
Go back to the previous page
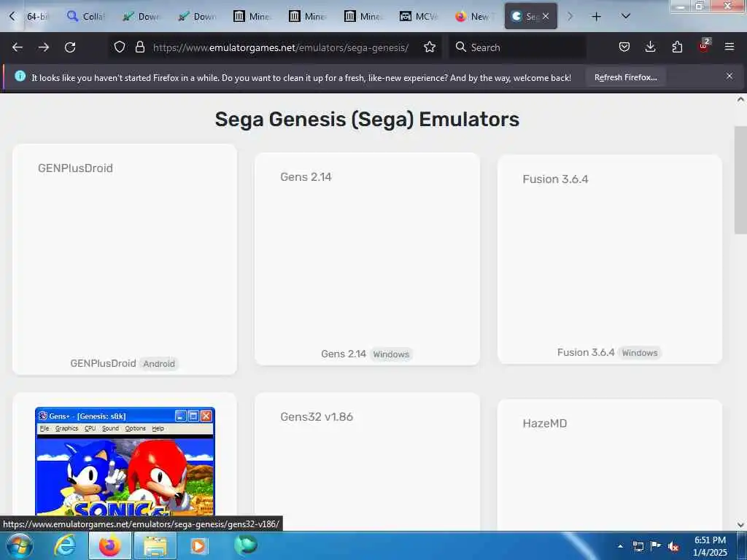[x=18, y=47]
